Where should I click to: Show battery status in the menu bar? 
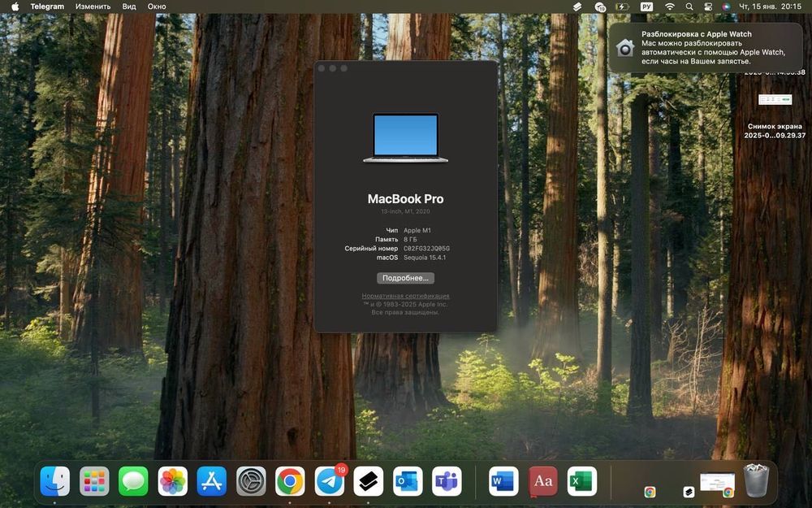pyautogui.click(x=622, y=7)
